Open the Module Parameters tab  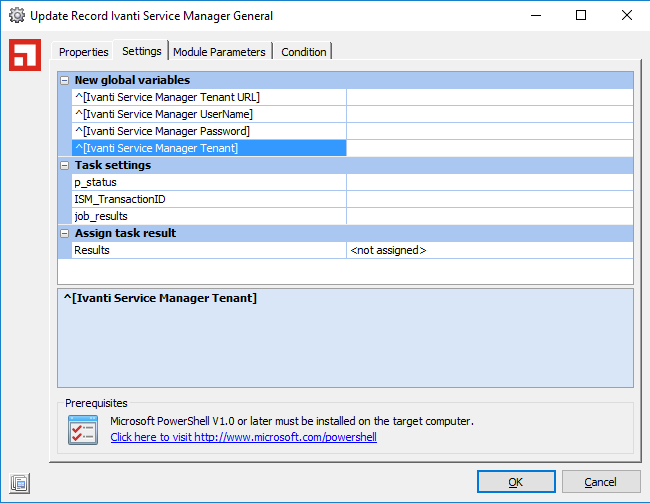tap(219, 52)
